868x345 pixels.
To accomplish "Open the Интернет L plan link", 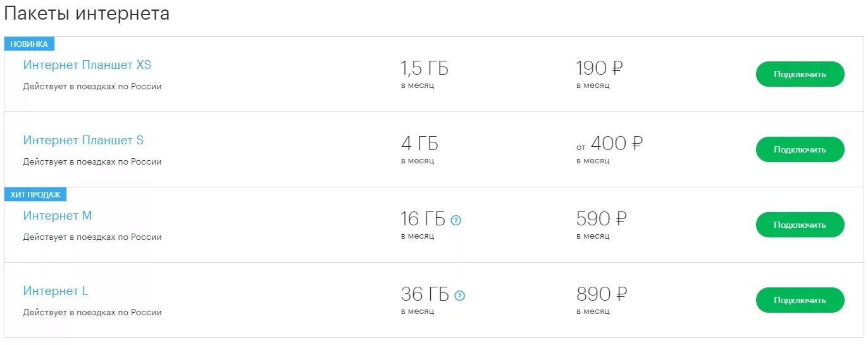I will pos(56,291).
